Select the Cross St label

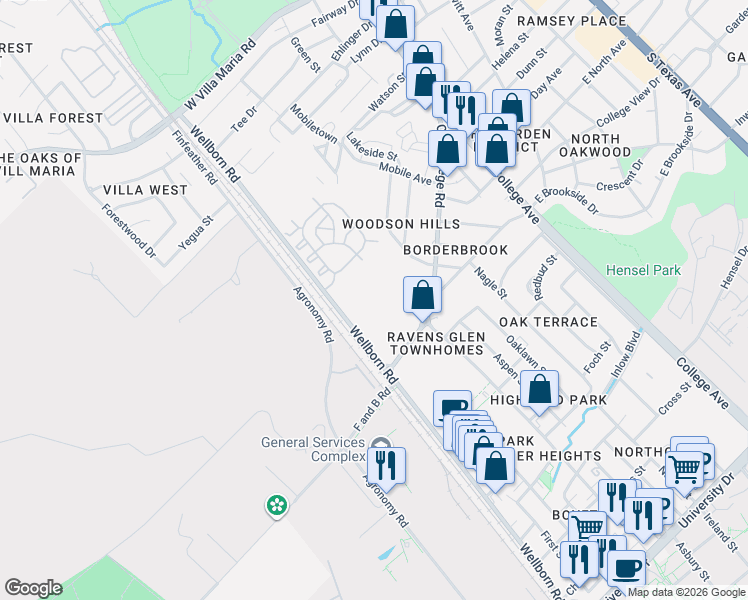[674, 398]
